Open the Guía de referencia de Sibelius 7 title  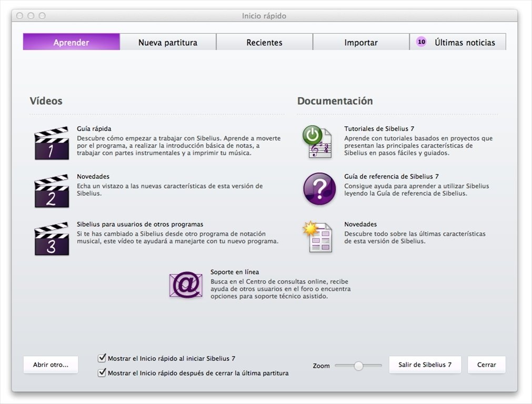click(x=391, y=176)
